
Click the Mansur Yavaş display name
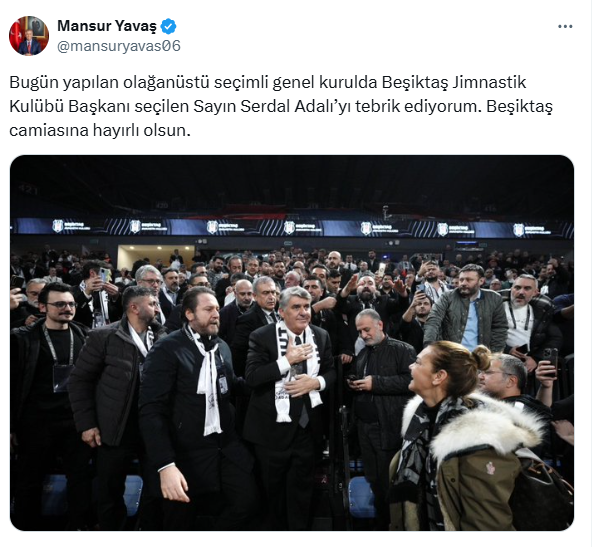coord(107,26)
